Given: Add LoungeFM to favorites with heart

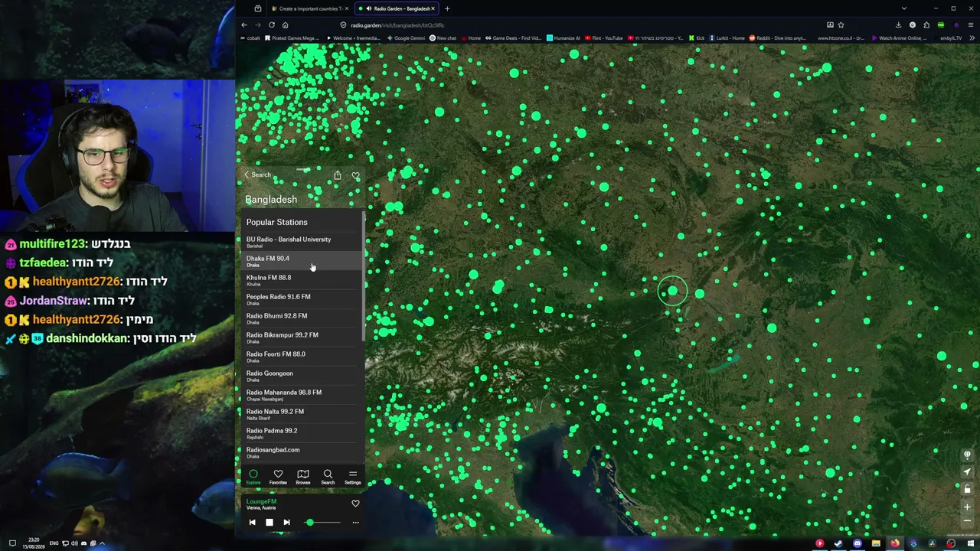Looking at the screenshot, I should (x=355, y=504).
